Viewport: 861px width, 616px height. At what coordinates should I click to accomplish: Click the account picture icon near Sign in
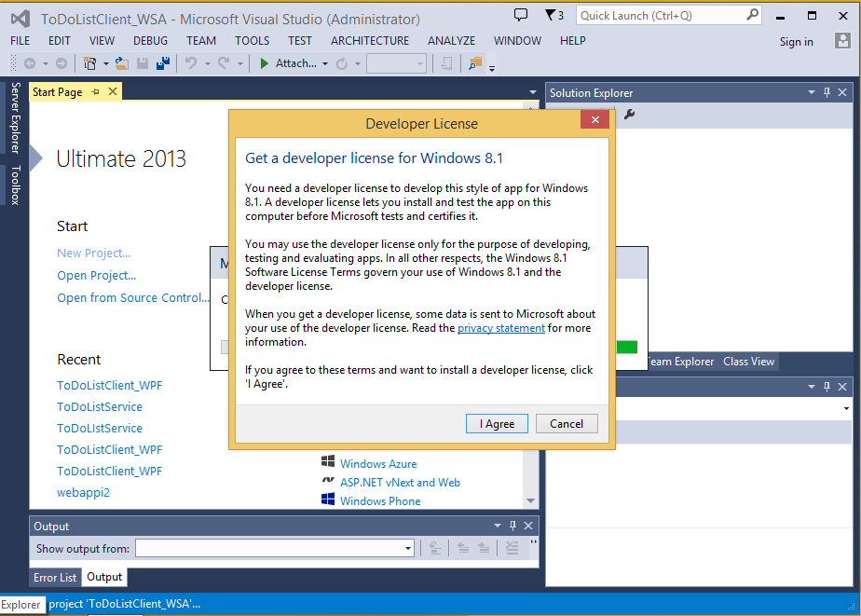[x=842, y=41]
